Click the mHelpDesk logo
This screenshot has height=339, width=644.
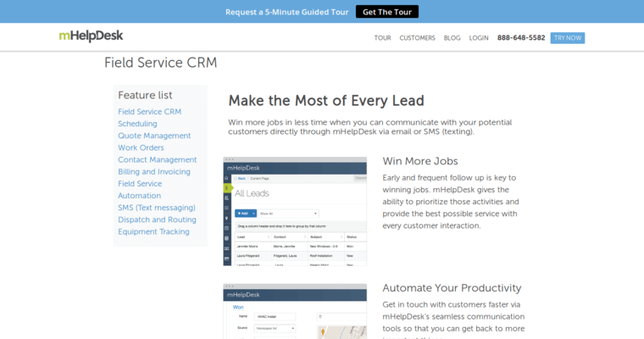click(x=91, y=36)
